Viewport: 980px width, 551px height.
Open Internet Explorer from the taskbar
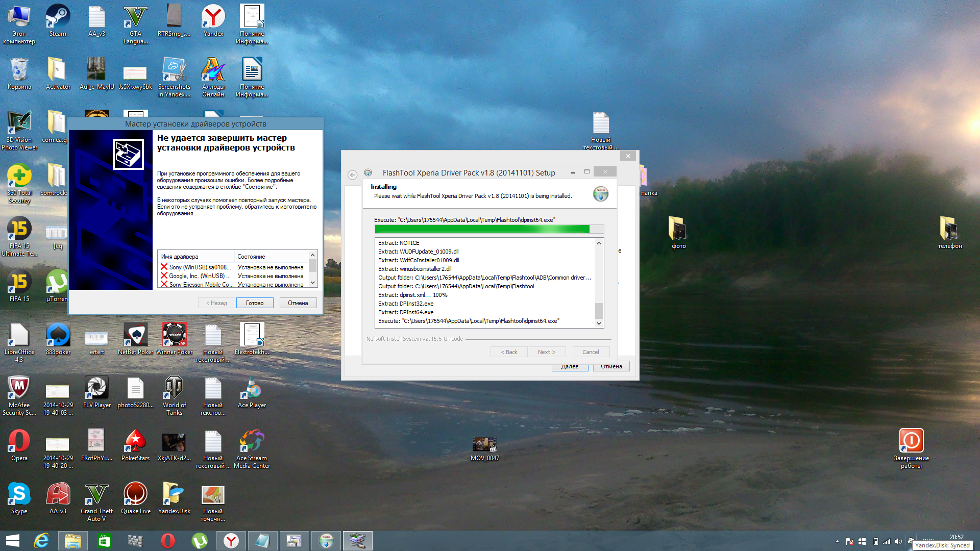click(x=41, y=541)
